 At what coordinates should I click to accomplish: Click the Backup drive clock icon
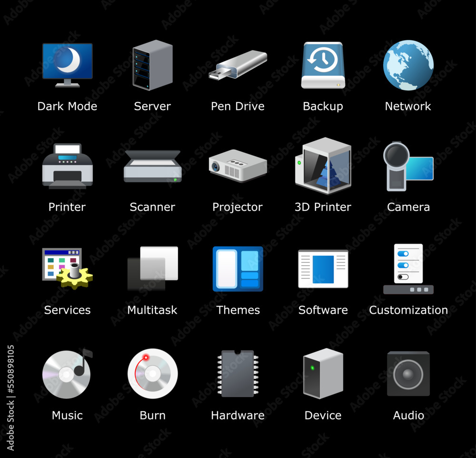pyautogui.click(x=323, y=65)
